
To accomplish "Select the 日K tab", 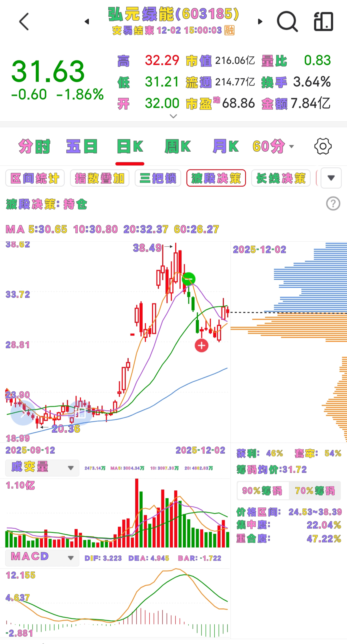I will click(130, 146).
